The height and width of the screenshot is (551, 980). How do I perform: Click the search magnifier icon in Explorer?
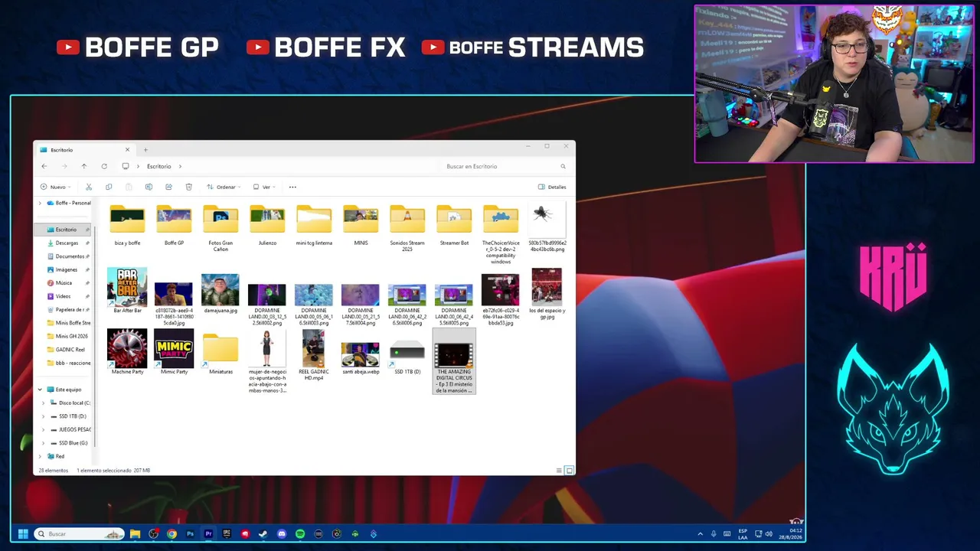coord(563,166)
